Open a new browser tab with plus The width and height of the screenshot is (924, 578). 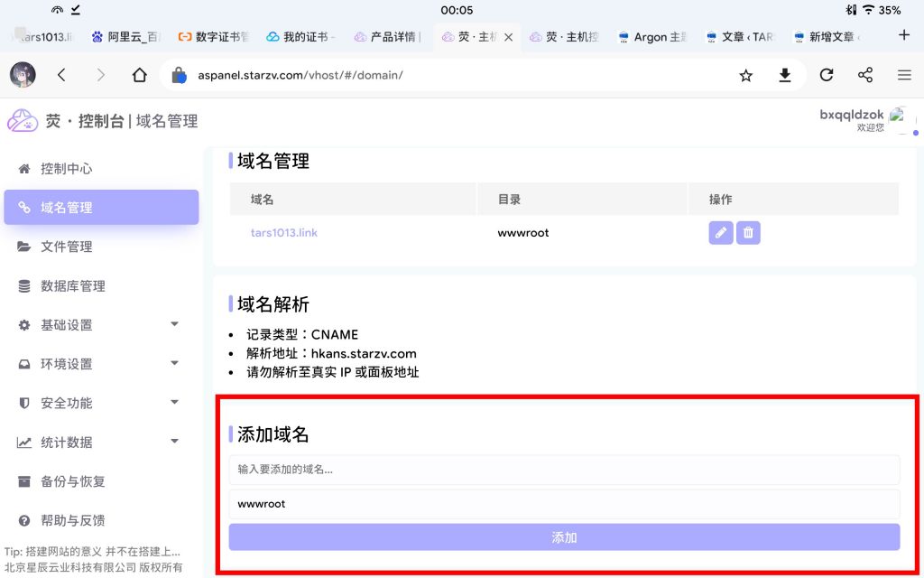[904, 35]
